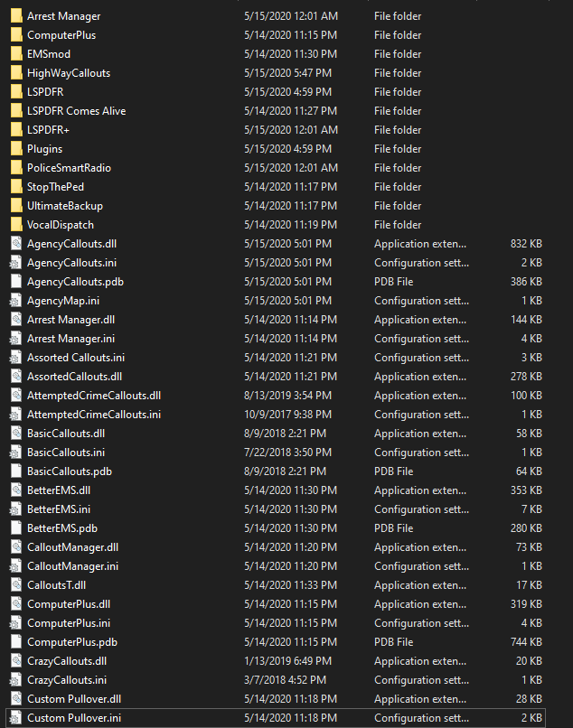Viewport: 573px width, 728px height.
Task: Select the LSPDFR folder icon
Action: click(16, 92)
